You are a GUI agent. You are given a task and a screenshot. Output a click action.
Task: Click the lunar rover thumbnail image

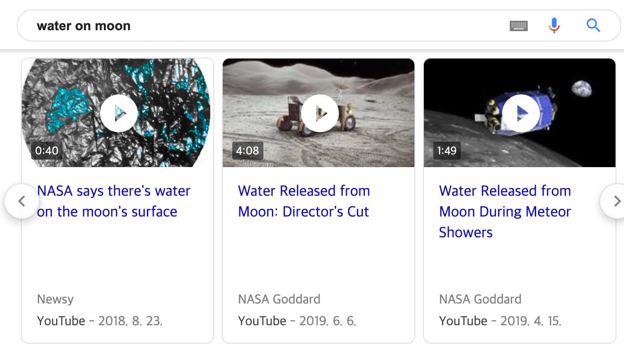pos(368,94)
